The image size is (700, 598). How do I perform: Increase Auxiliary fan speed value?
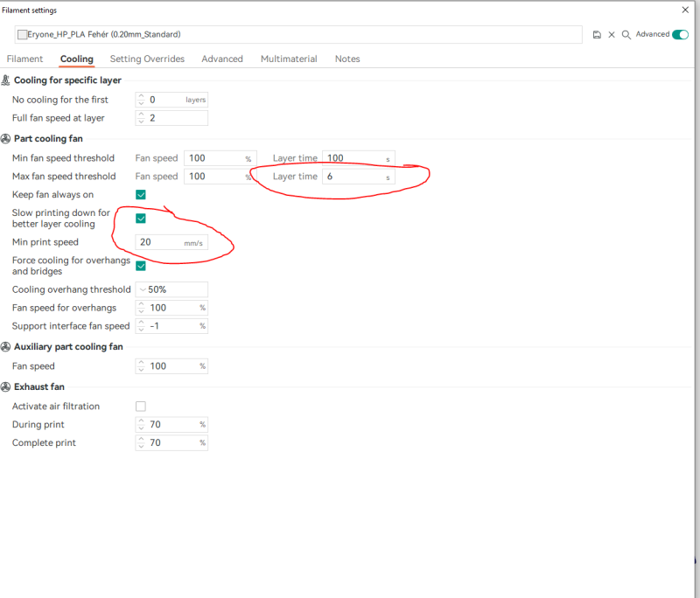141,363
